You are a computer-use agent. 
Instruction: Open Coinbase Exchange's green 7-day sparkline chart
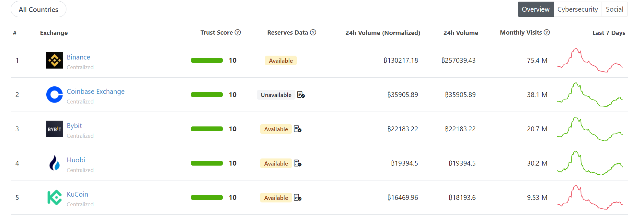tap(590, 94)
